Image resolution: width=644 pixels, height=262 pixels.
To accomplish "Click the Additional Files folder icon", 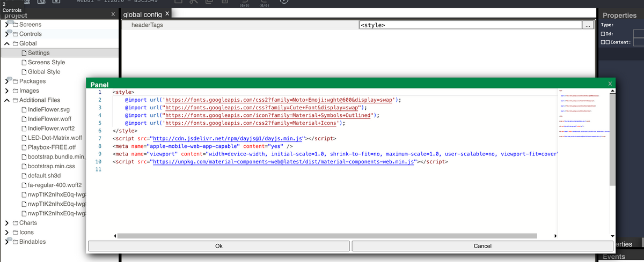I will [x=15, y=100].
